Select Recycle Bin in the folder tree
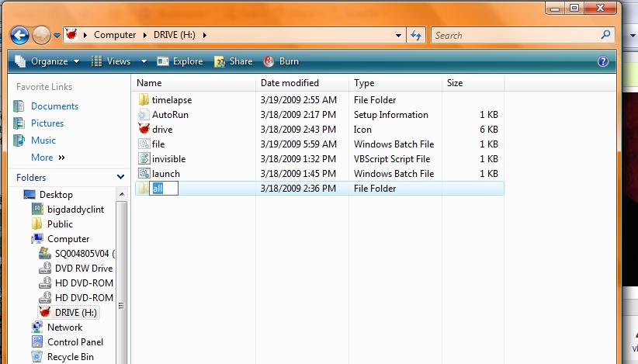638x364 pixels. pos(71,357)
